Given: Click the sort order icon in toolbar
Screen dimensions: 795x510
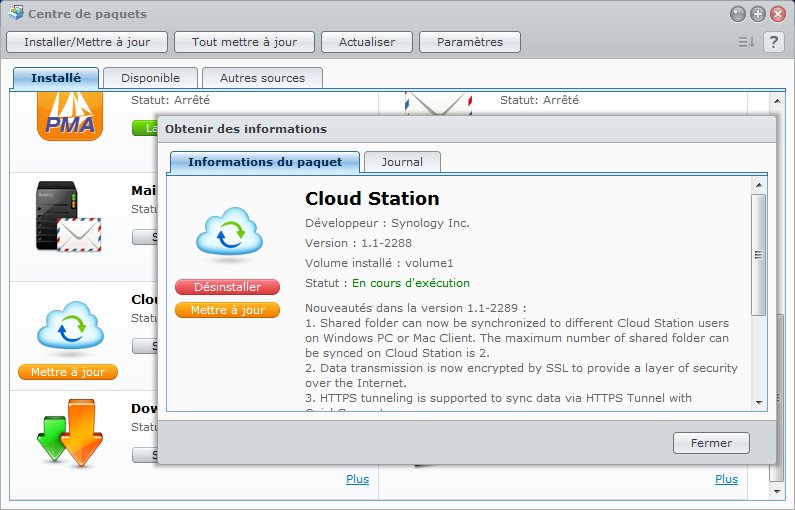Looking at the screenshot, I should [746, 42].
